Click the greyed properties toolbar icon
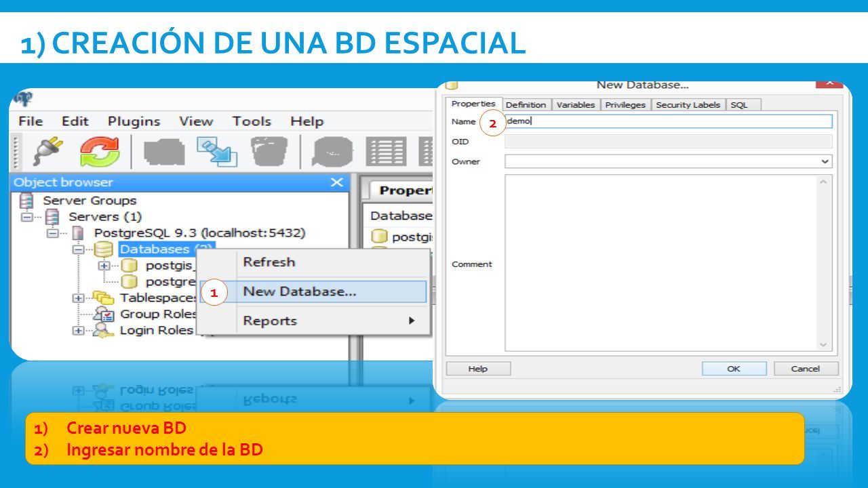 pyautogui.click(x=163, y=152)
